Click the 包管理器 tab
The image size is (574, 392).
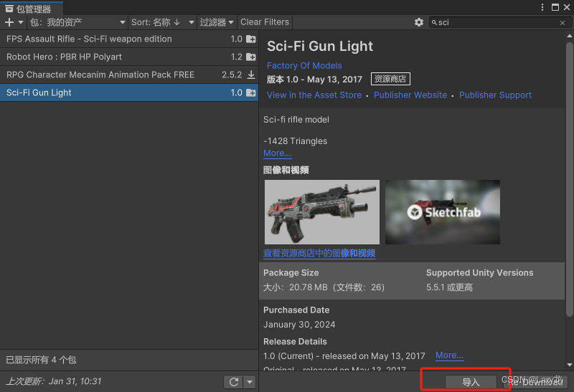[32, 9]
